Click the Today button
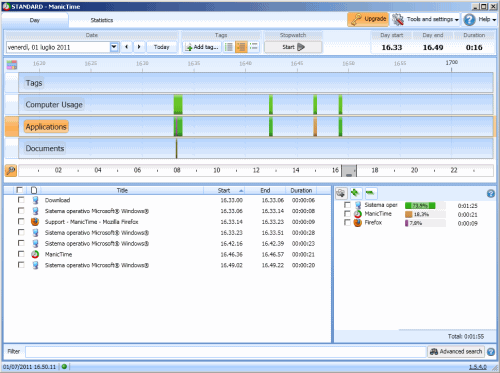 [x=162, y=47]
